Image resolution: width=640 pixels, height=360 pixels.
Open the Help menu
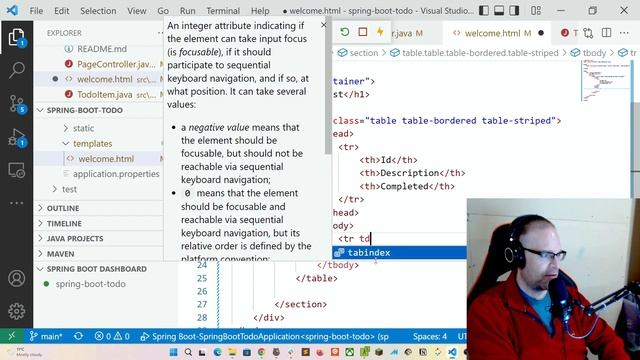[x=260, y=11]
